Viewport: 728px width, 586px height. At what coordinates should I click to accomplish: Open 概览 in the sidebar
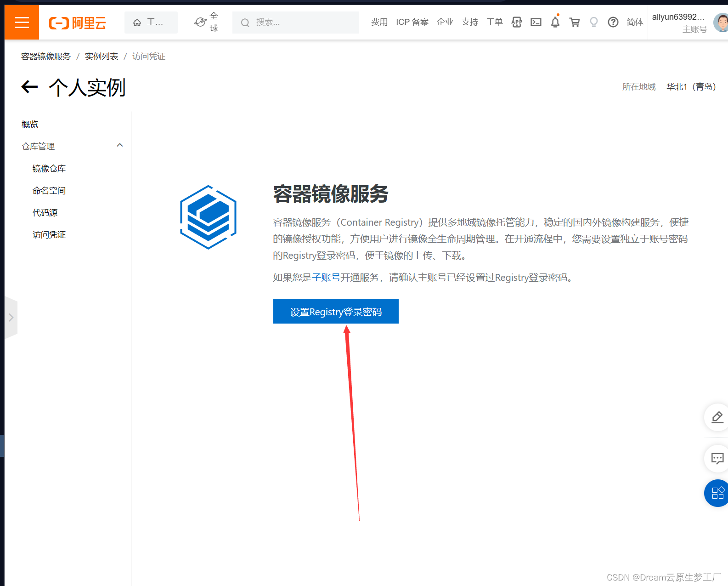click(x=30, y=125)
